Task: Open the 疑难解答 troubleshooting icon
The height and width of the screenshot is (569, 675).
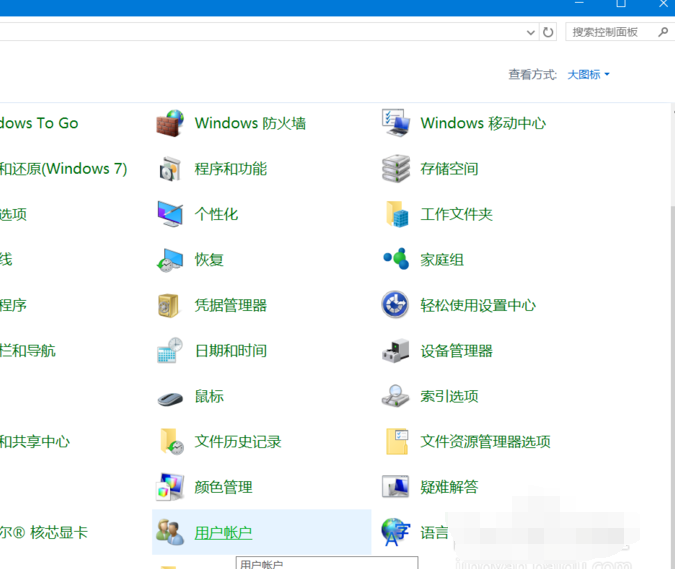Action: (396, 487)
